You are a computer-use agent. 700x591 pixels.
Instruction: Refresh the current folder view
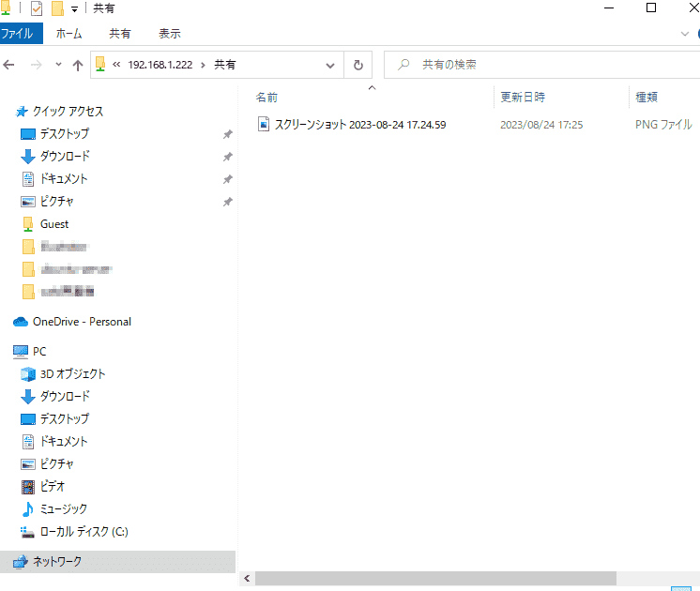[358, 65]
